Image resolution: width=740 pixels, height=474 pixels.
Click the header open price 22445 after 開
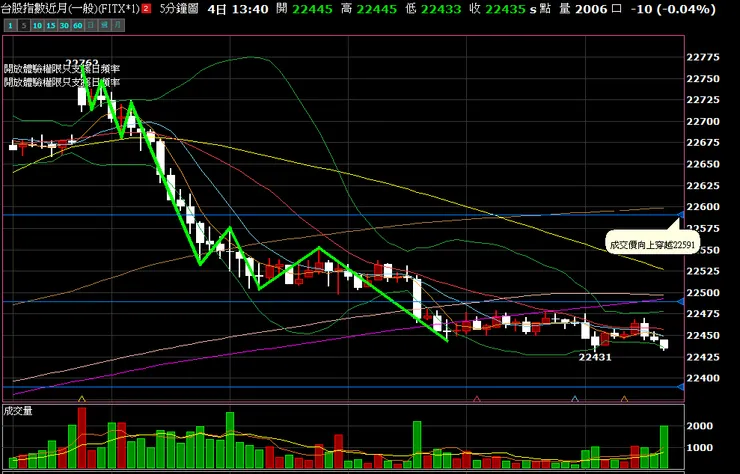point(312,9)
